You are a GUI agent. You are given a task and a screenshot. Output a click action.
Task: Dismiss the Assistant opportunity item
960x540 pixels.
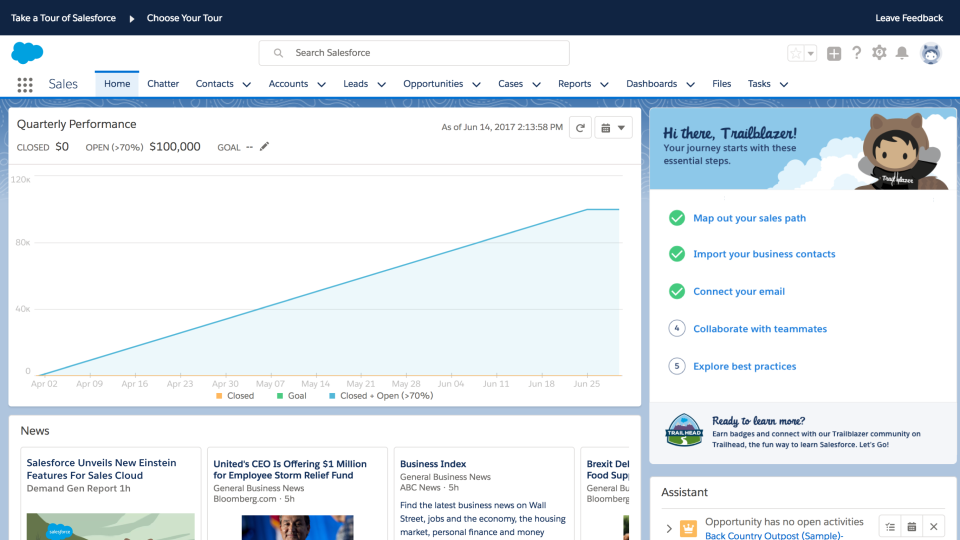click(933, 527)
